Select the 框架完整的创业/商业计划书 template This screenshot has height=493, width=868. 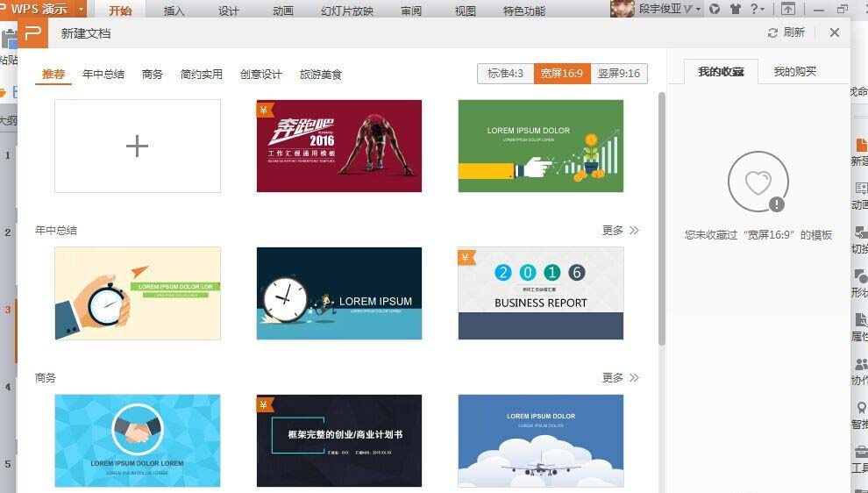point(339,441)
